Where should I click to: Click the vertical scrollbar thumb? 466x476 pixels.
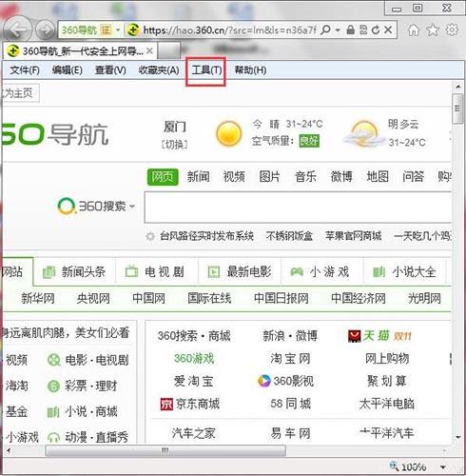[457, 109]
